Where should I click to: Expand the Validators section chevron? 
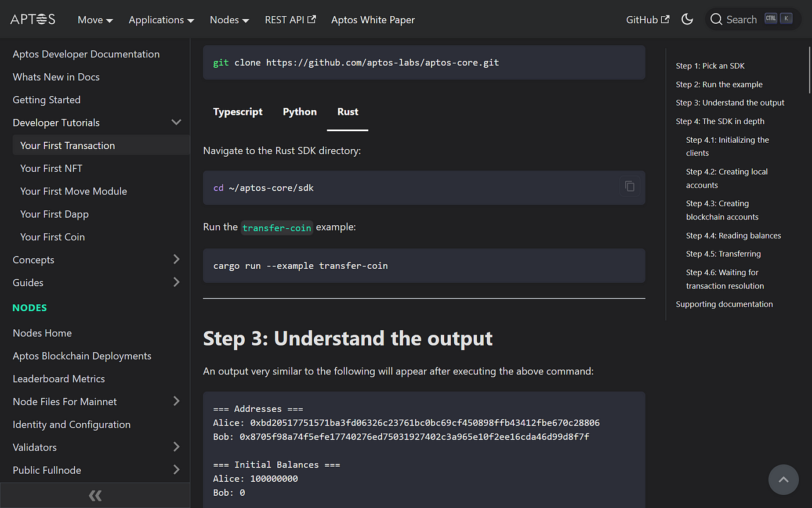(176, 447)
